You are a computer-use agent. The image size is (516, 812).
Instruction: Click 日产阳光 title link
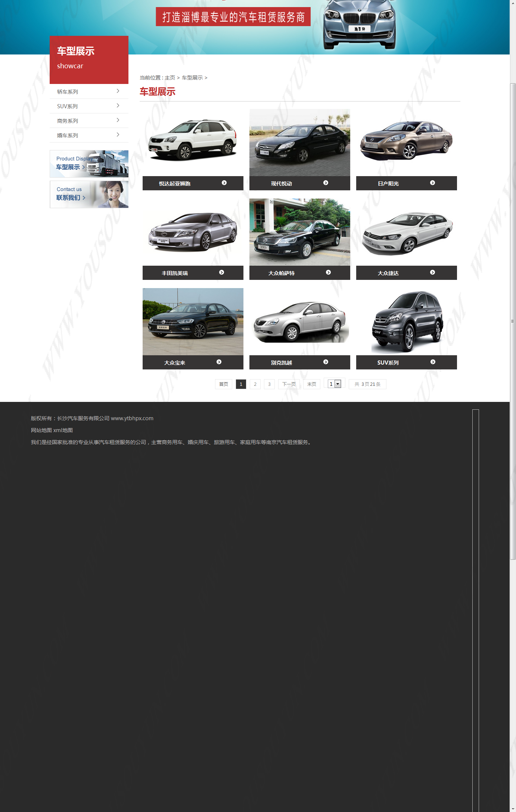(x=388, y=184)
